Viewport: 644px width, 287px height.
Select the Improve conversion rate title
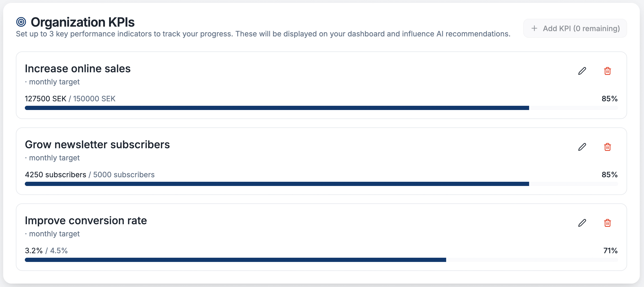(86, 221)
